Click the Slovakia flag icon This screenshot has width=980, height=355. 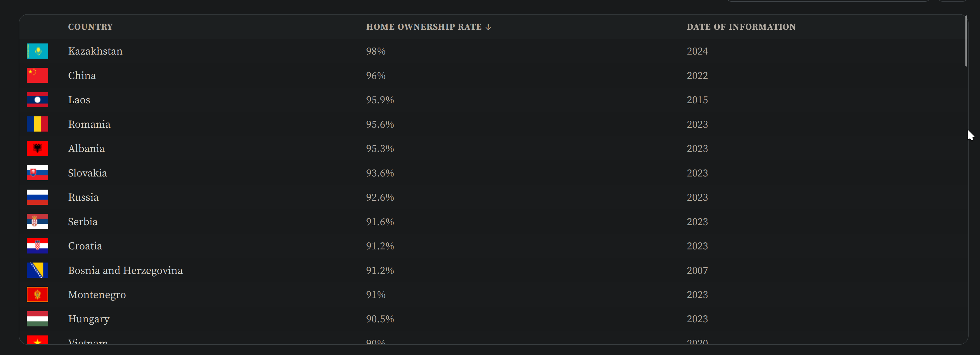pyautogui.click(x=37, y=173)
